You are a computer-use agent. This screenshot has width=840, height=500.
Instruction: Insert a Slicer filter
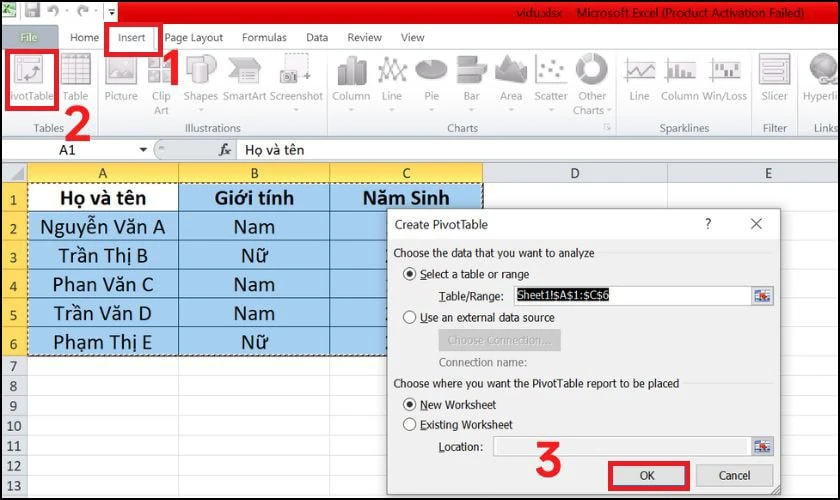coord(774,79)
